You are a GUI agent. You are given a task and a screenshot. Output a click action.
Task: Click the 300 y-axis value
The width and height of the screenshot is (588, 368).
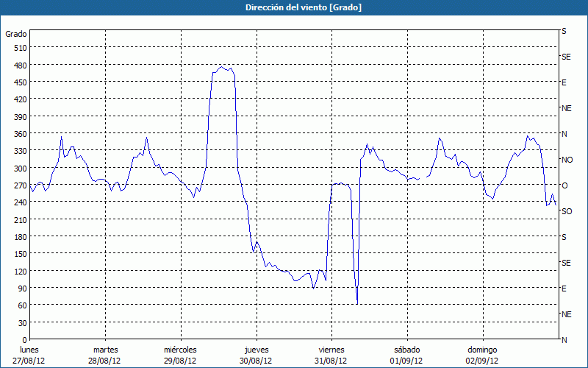tap(21, 169)
